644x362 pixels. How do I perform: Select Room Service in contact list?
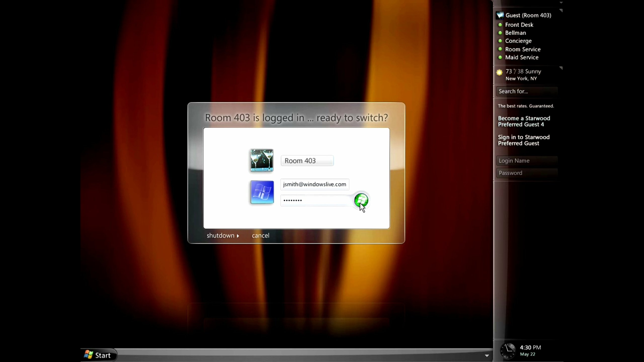point(523,49)
